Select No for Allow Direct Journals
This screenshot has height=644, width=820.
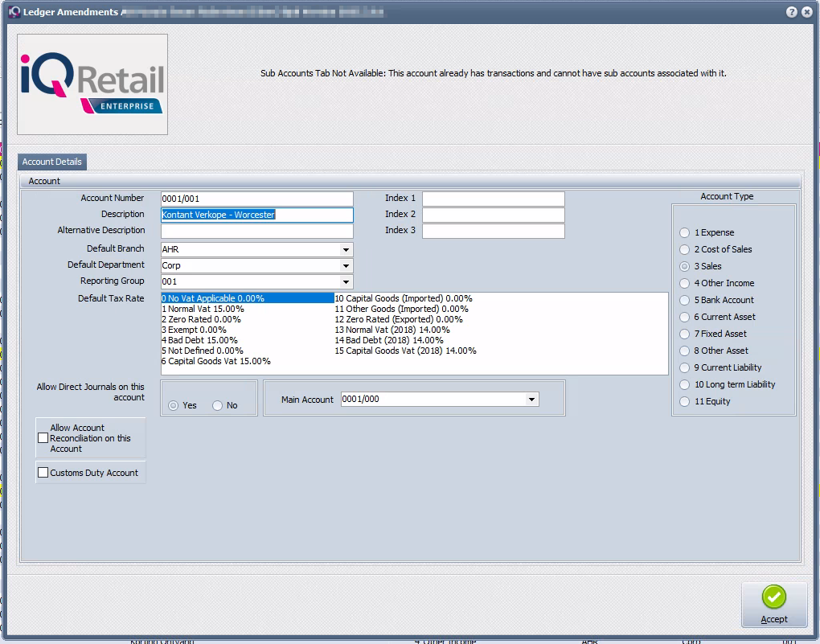click(218, 405)
